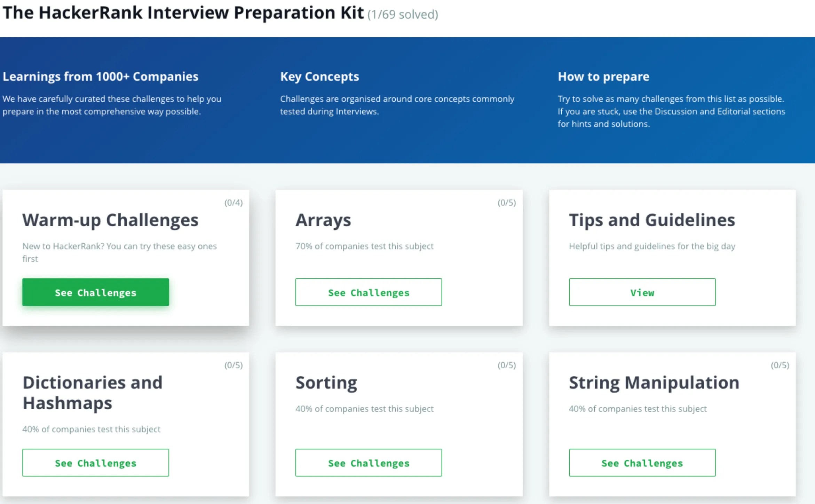Click the "How to prepare" banner heading
The image size is (815, 504).
pyautogui.click(x=603, y=77)
